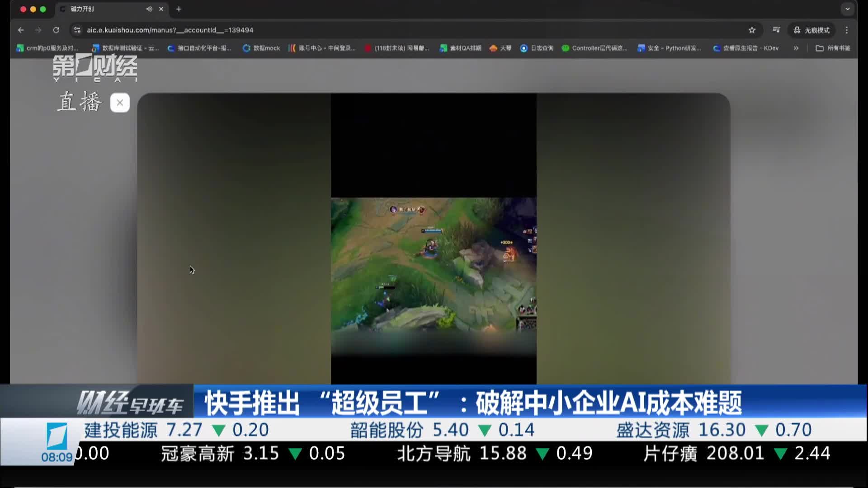The height and width of the screenshot is (488, 868).
Task: Open a new browser tab
Action: tap(179, 9)
